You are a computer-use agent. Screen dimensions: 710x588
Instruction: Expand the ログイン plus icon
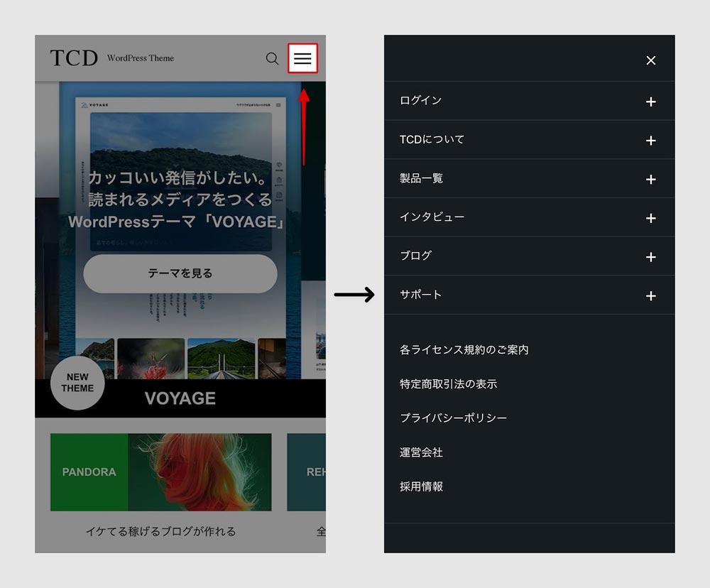tap(650, 102)
